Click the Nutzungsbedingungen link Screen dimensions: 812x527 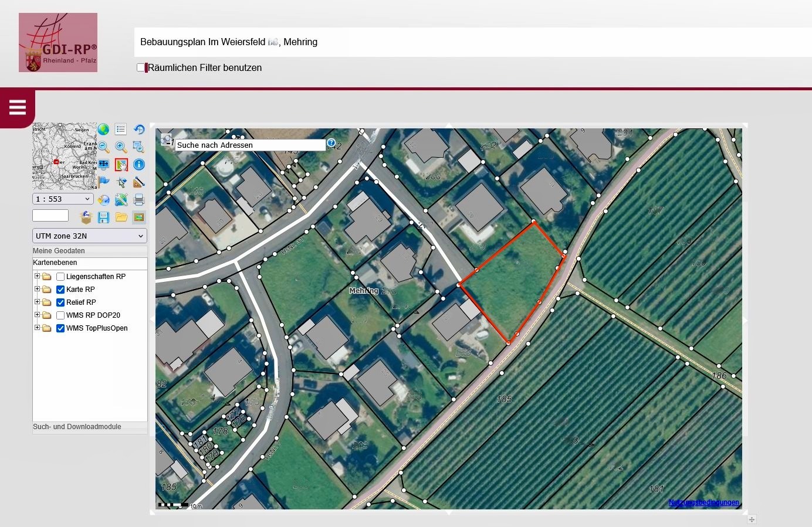703,502
